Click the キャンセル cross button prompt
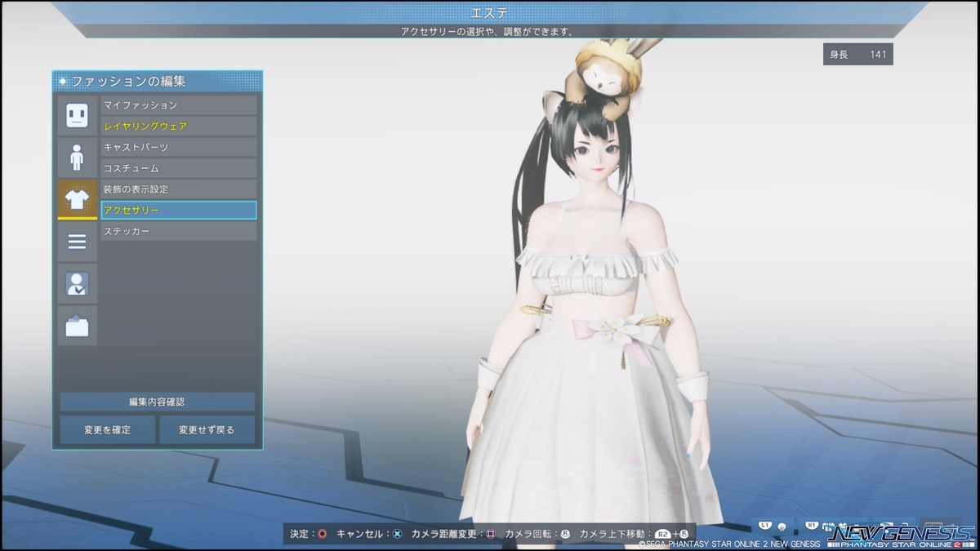 pyautogui.click(x=397, y=534)
